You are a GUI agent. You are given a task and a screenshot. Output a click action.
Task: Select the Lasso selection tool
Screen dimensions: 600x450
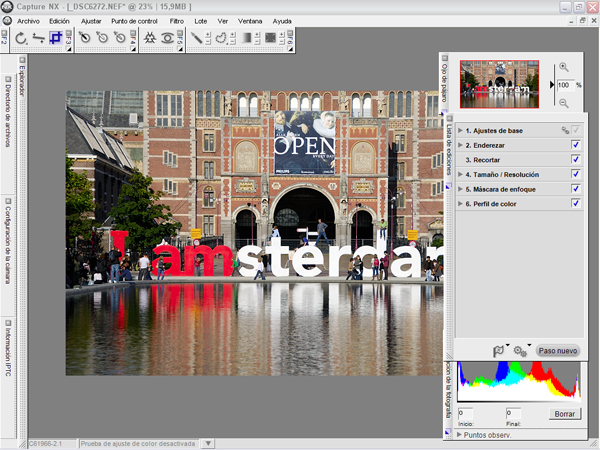click(x=221, y=38)
